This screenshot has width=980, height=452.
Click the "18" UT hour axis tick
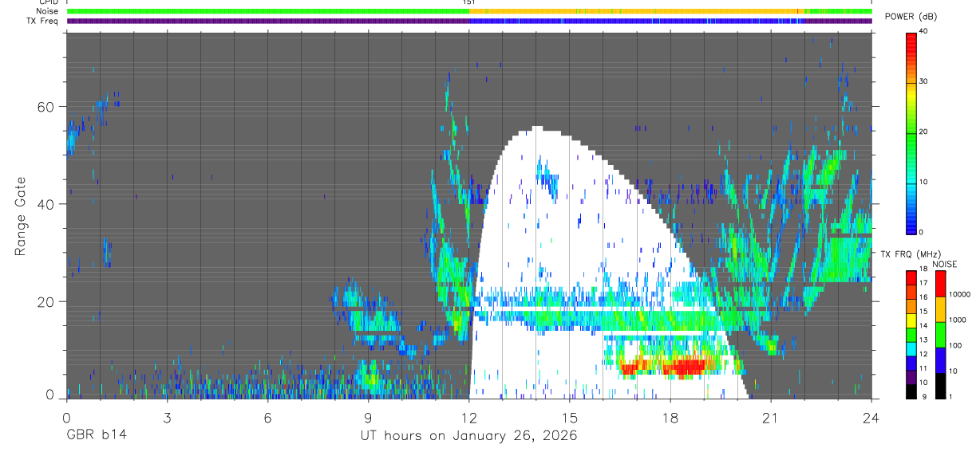pos(670,417)
